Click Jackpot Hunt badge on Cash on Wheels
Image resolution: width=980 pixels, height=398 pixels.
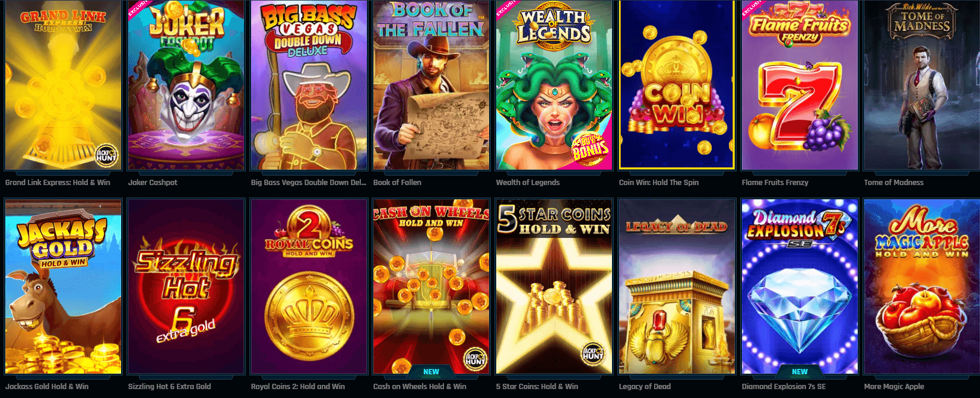(x=475, y=358)
